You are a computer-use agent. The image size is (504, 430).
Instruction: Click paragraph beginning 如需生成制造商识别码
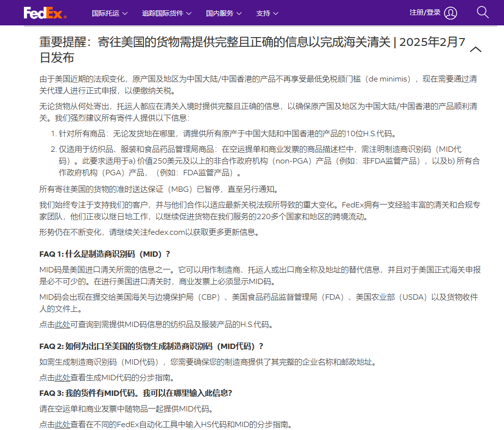coord(208,362)
